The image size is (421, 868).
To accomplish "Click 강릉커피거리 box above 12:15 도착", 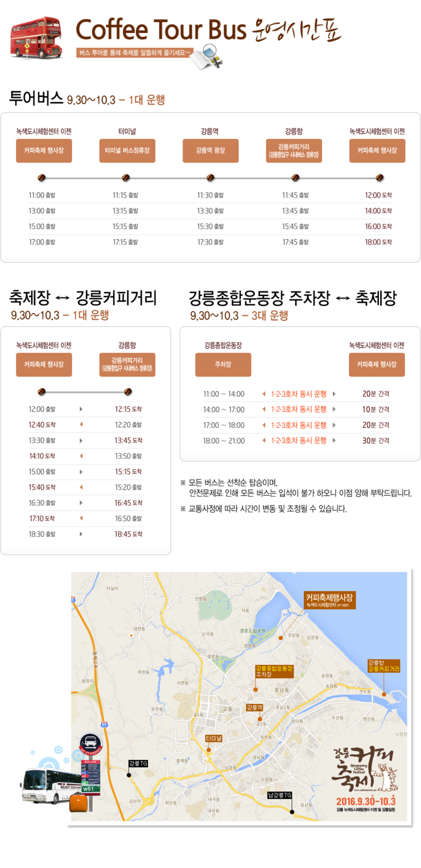I will click(127, 364).
